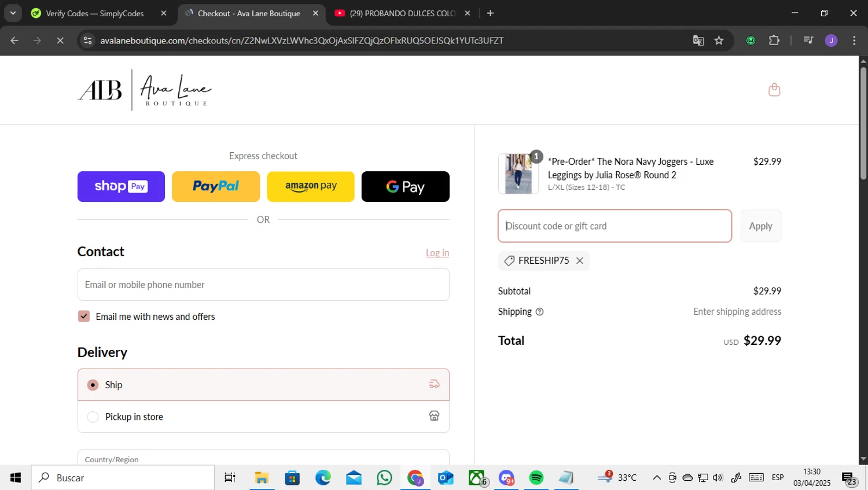Open the Nora Navy Joggers product thumbnail

[518, 174]
